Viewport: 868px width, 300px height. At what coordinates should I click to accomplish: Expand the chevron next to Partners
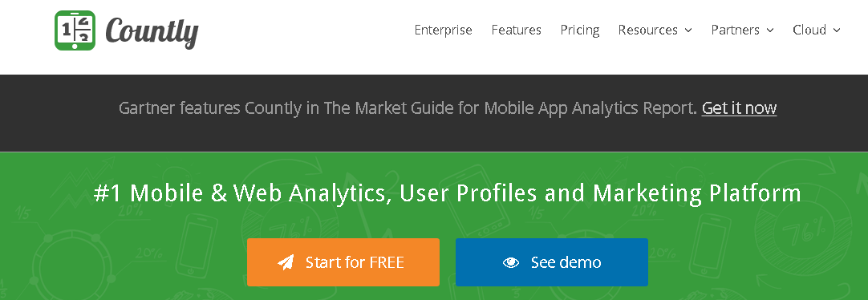tap(769, 30)
